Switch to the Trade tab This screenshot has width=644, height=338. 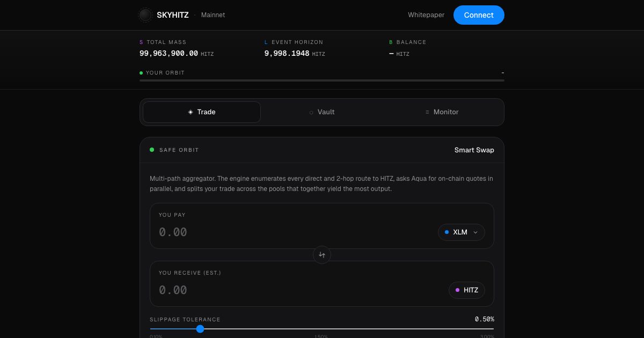202,112
